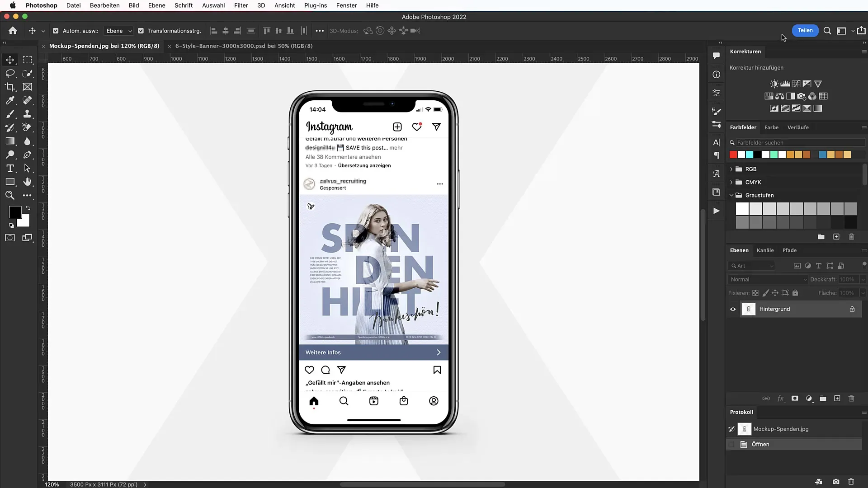This screenshot has width=868, height=488.
Task: Click the Add Adjustment layer icon
Action: pos(809,398)
